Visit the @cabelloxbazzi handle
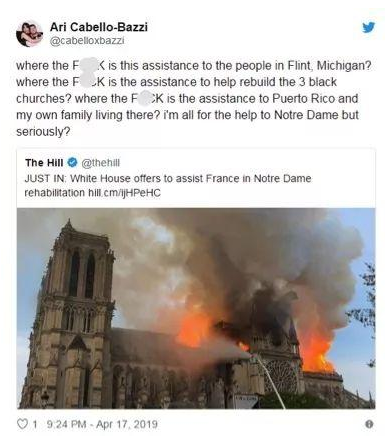Viewport: 385px width, 441px height. point(87,41)
